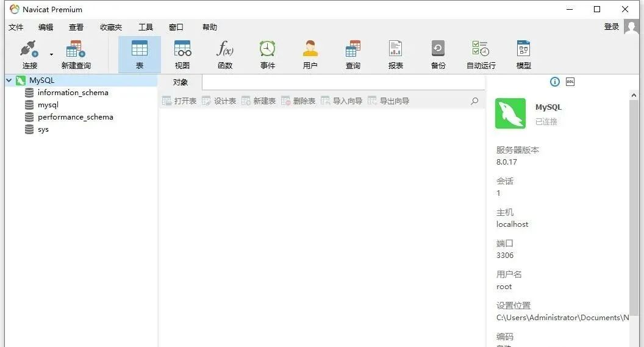The image size is (644, 347).
Task: Click the host value localhost
Action: tap(512, 224)
